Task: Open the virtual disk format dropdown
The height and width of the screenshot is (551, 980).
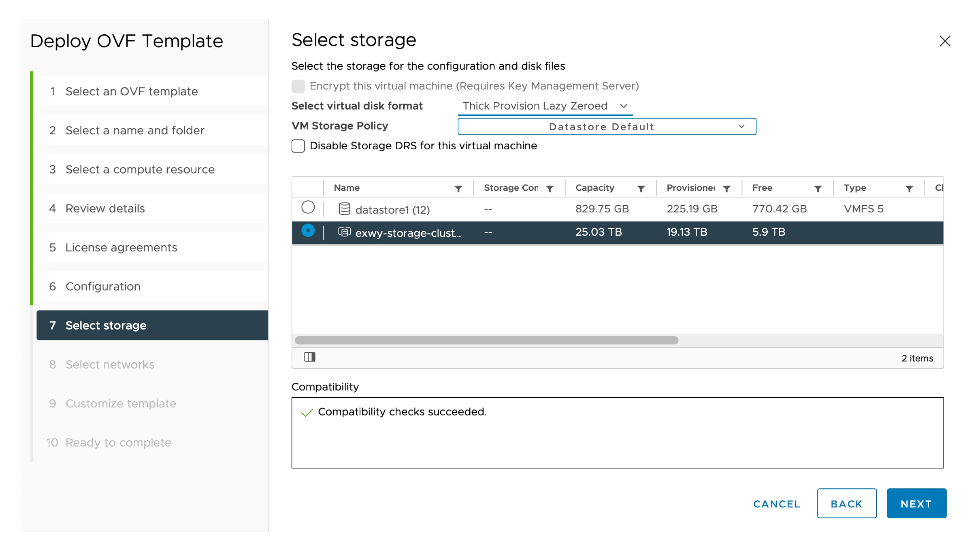Action: pyautogui.click(x=544, y=106)
